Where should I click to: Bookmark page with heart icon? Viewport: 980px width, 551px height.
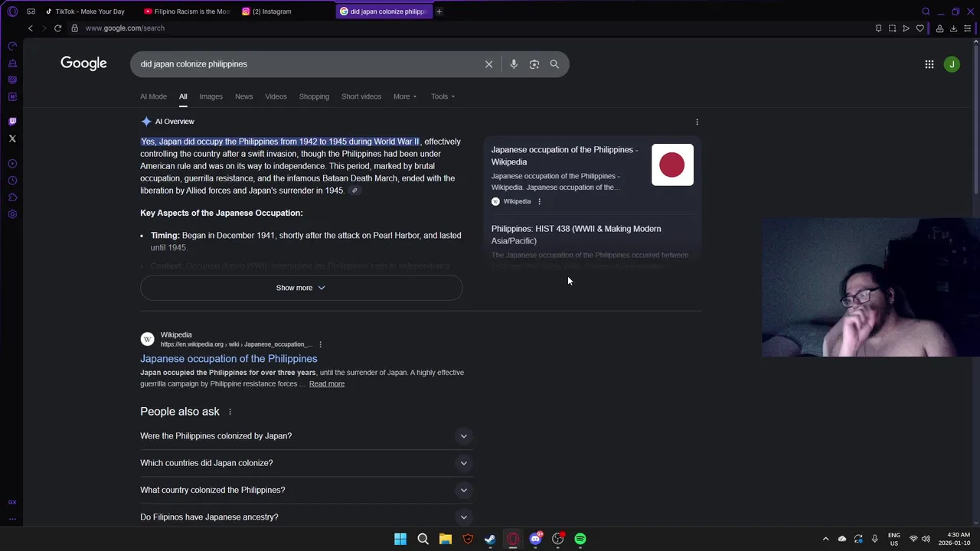click(x=920, y=28)
